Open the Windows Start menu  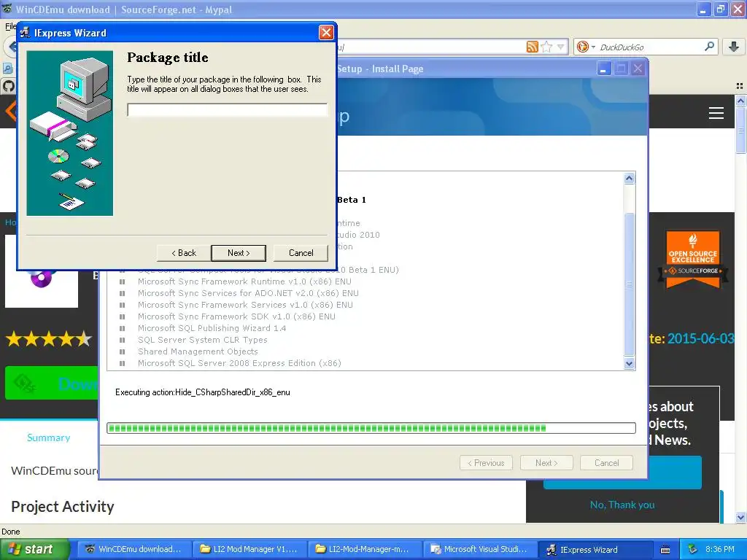tap(34, 549)
